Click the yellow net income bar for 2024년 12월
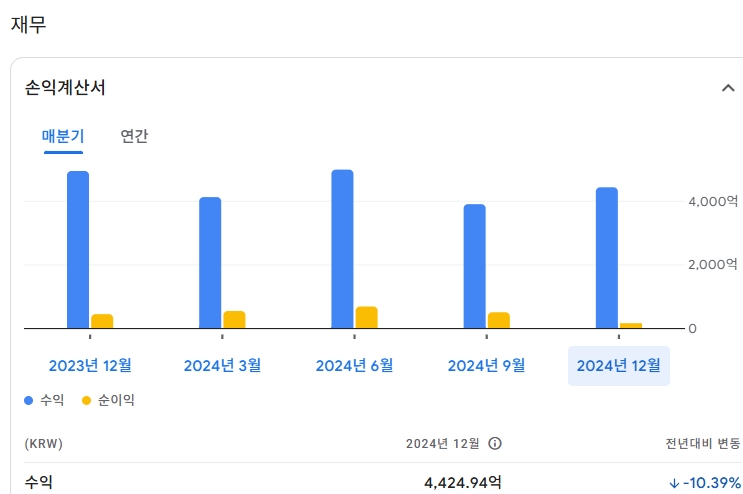The height and width of the screenshot is (494, 743). click(631, 325)
